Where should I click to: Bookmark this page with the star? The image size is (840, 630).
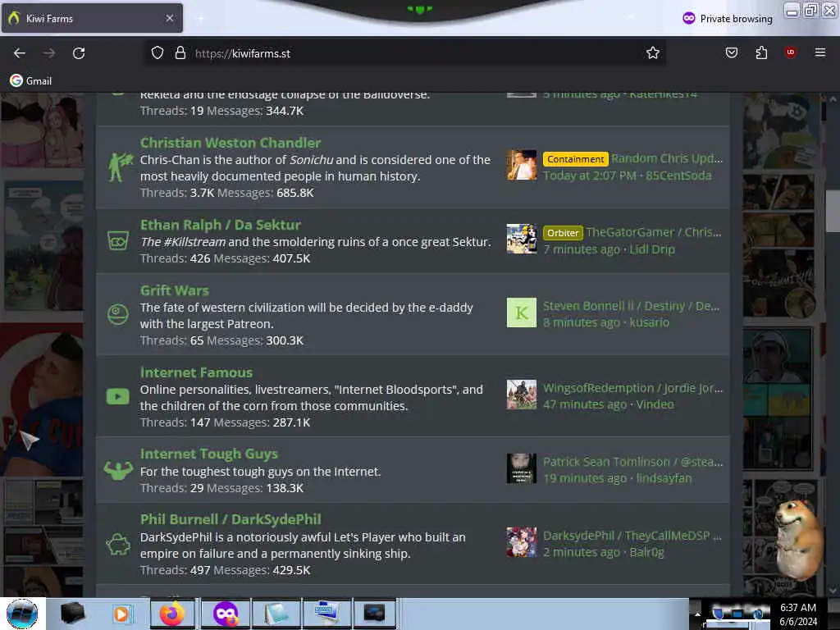click(x=652, y=53)
